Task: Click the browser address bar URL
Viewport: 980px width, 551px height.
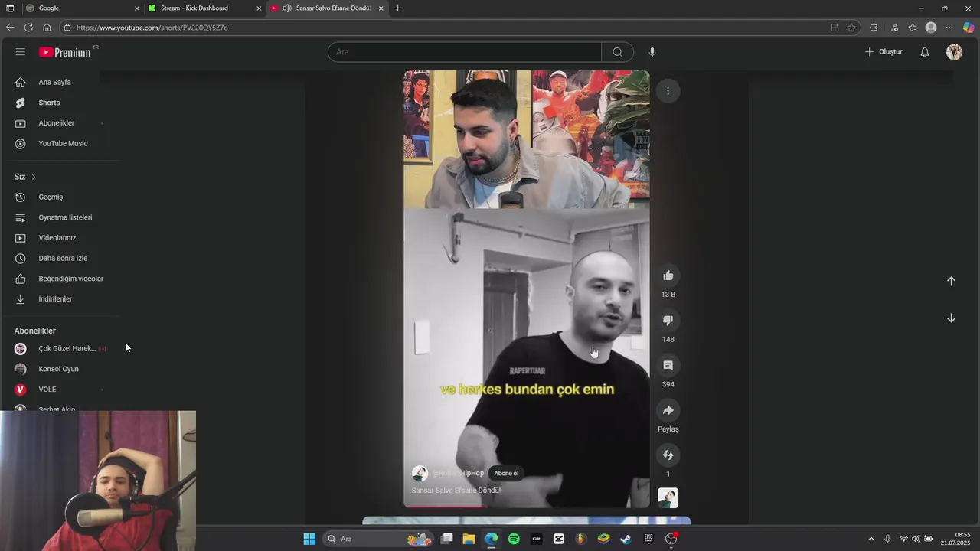Action: 152,28
